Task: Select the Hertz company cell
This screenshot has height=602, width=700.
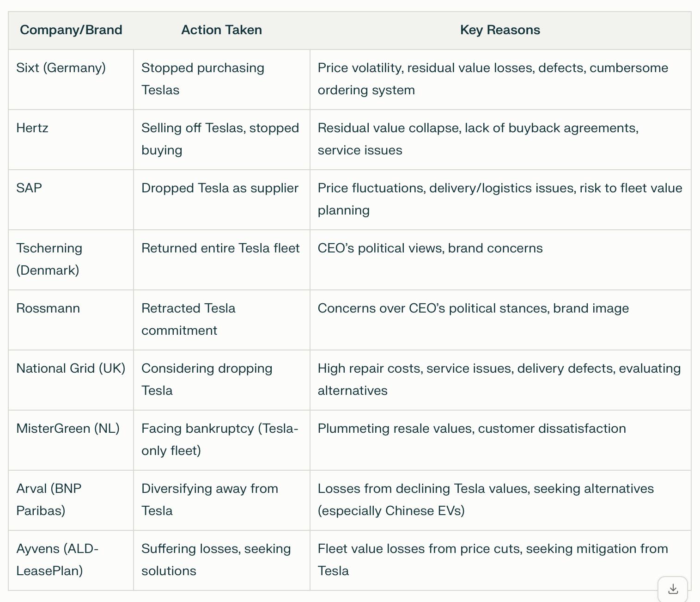Action: pos(32,128)
